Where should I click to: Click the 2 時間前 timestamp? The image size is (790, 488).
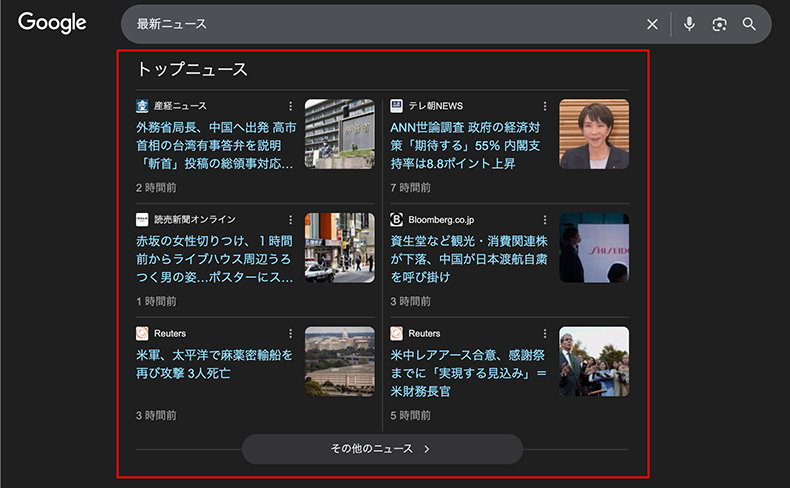[156, 188]
